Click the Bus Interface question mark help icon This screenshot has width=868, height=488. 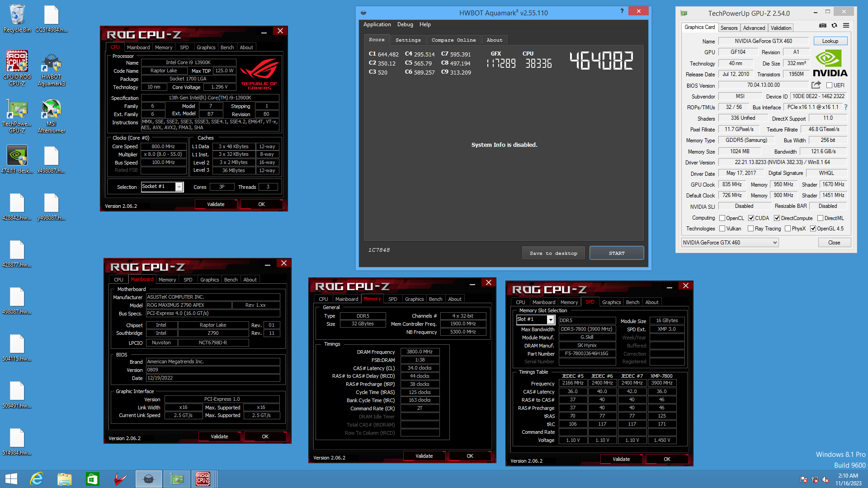click(x=846, y=107)
